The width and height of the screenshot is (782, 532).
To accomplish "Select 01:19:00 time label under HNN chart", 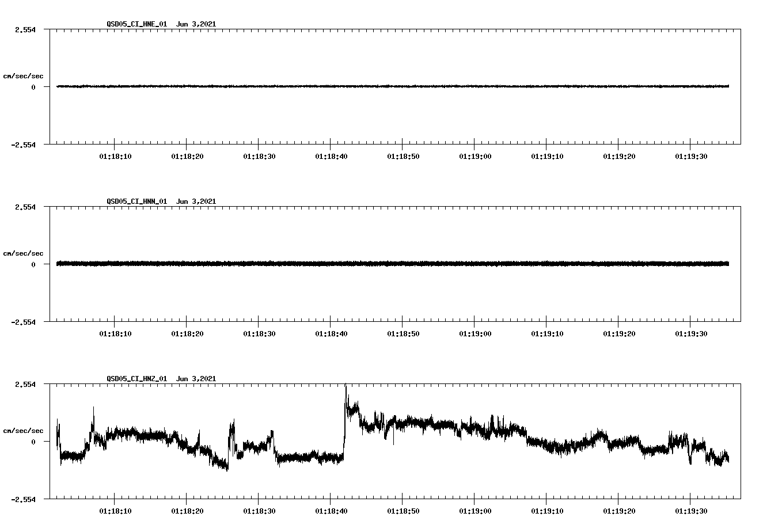I will pyautogui.click(x=475, y=333).
